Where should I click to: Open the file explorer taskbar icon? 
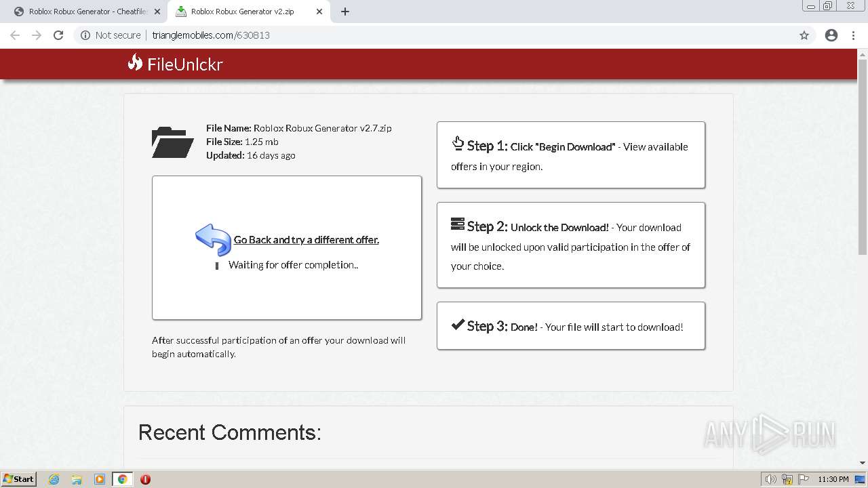[77, 479]
